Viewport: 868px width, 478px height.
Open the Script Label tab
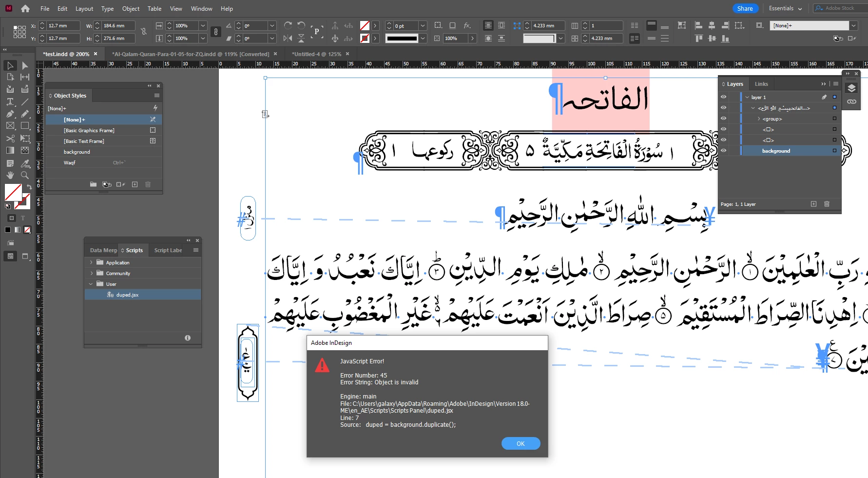point(168,250)
